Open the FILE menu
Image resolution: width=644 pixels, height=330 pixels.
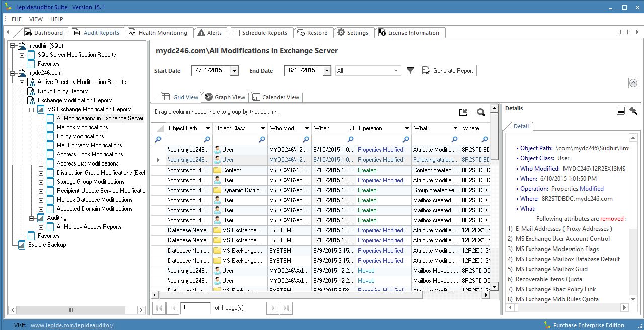coord(17,19)
